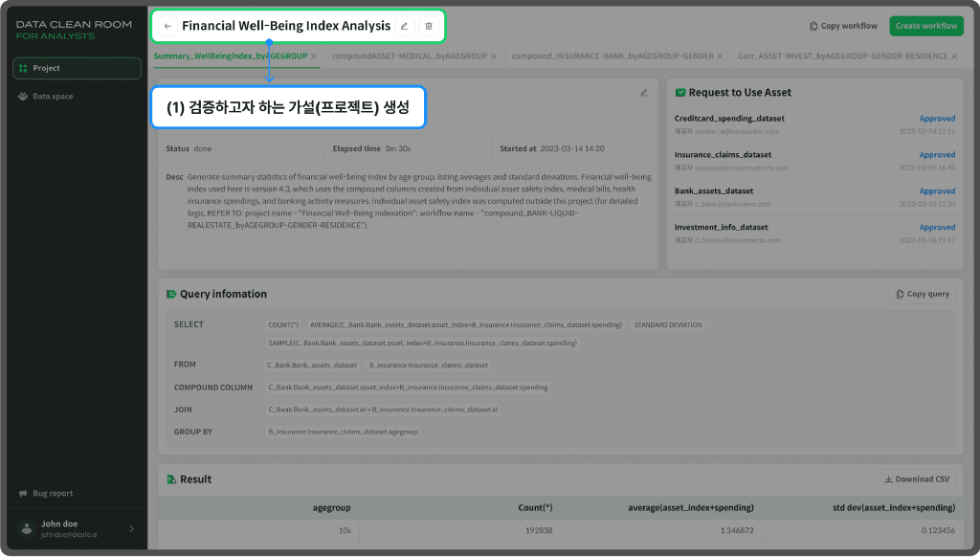
Task: Click Copy workflow button
Action: tap(843, 26)
